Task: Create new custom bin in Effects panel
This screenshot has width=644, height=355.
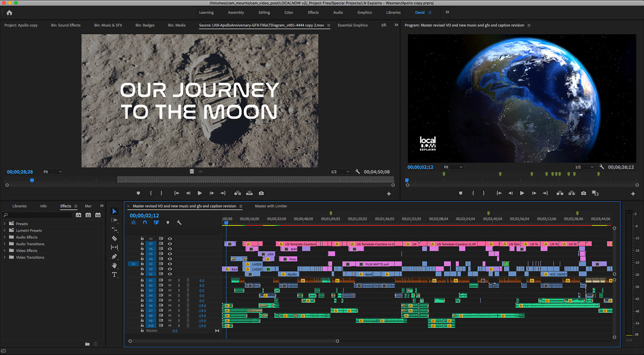Action: [x=88, y=344]
